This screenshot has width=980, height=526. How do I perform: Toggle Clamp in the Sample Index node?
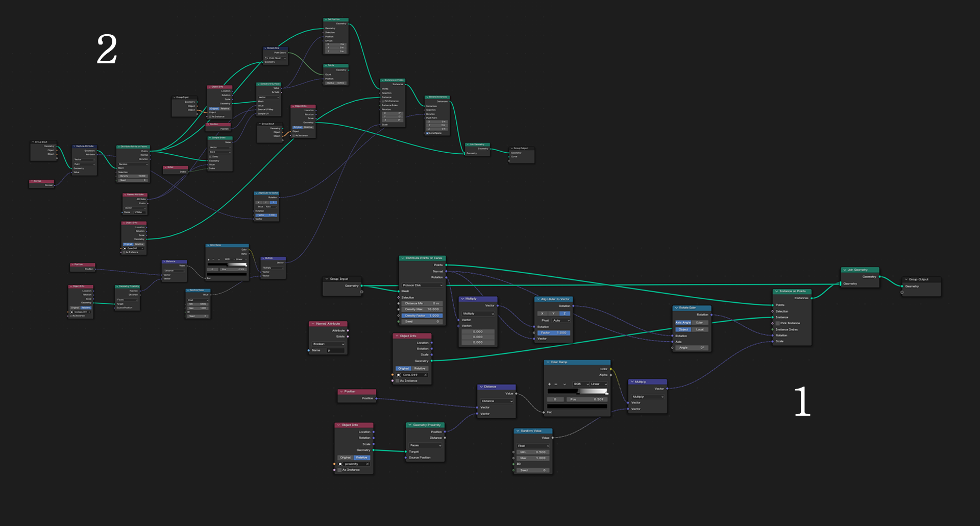pos(210,156)
